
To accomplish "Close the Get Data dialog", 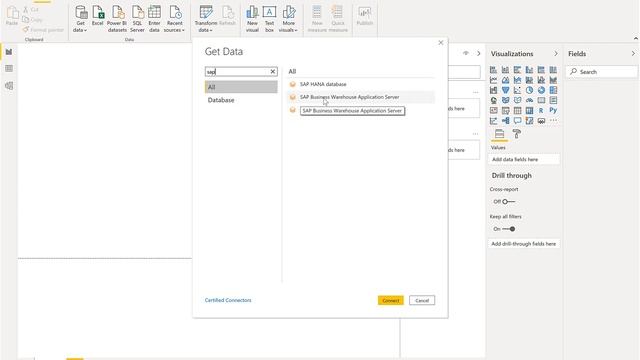I will click(441, 42).
